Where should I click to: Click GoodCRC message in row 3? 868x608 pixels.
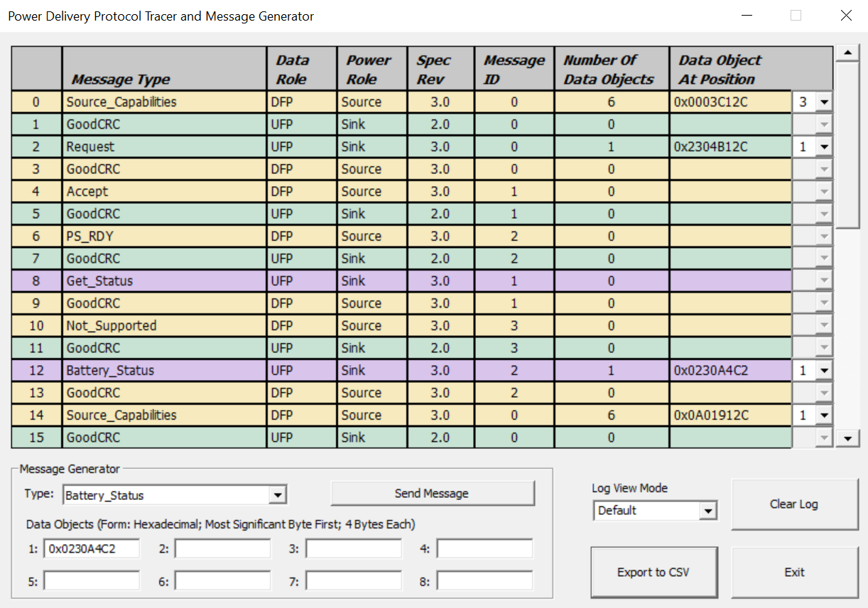165,169
